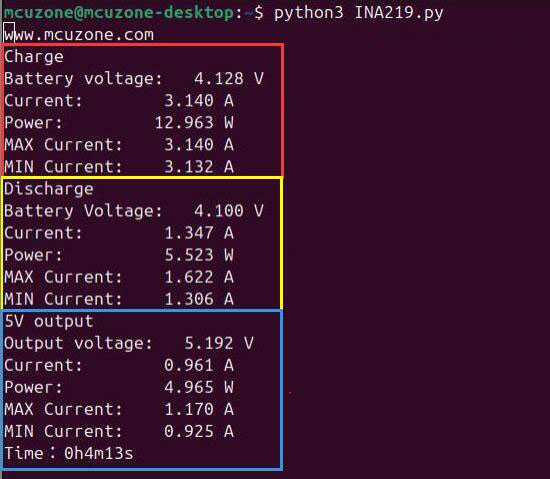Click the 5V output section heading
This screenshot has height=479, width=550.
pyautogui.click(x=49, y=322)
